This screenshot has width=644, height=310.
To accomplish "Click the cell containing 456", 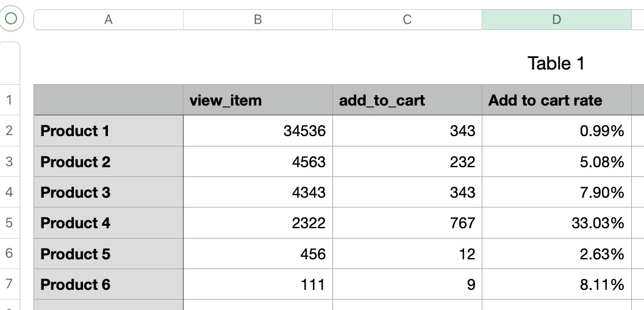I will coord(258,254).
